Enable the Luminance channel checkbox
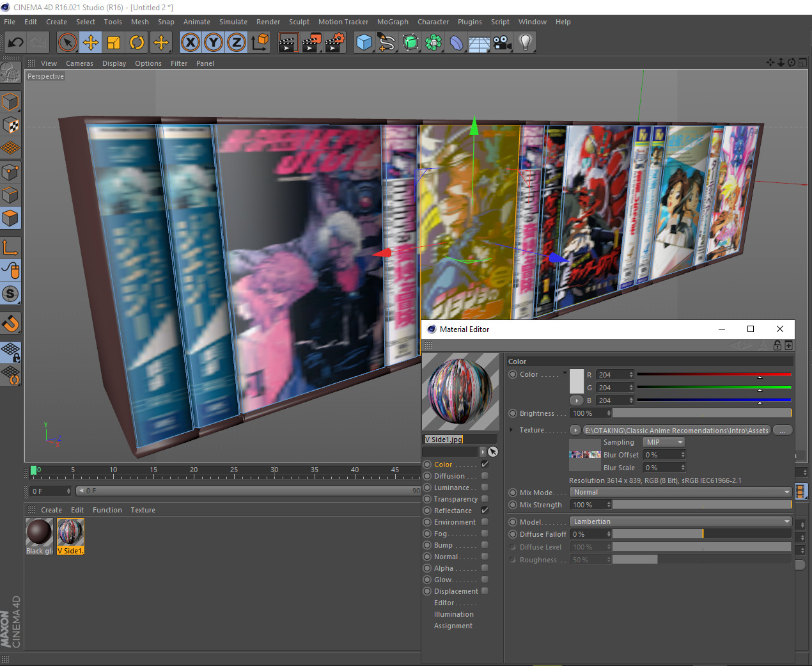Viewport: 812px width, 666px height. click(485, 488)
